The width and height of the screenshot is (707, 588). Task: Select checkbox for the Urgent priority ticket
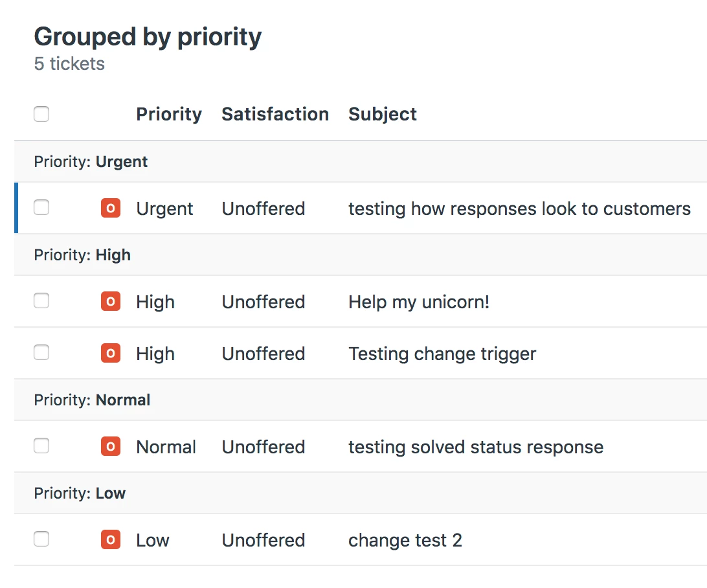click(x=41, y=208)
